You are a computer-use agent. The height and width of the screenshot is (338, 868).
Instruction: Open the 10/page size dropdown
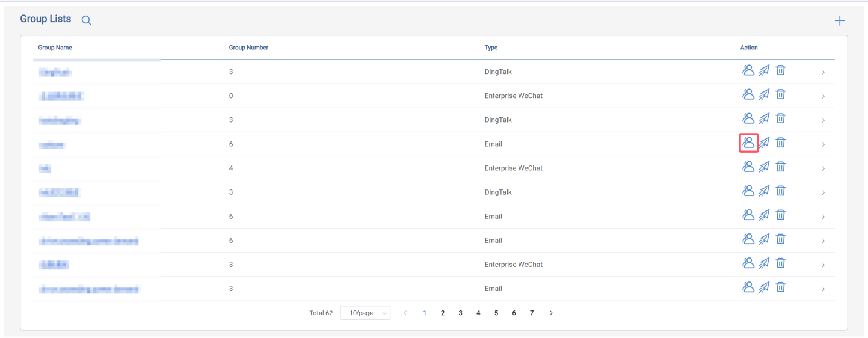click(365, 313)
